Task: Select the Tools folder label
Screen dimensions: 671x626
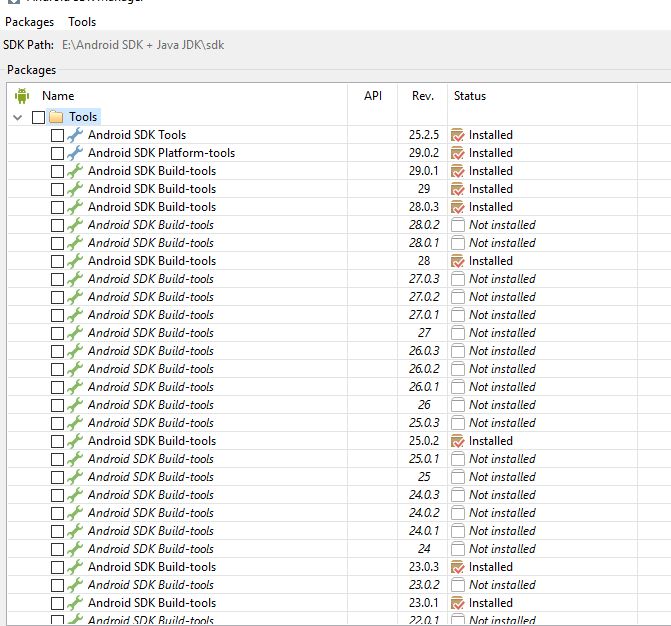Action: 83,117
